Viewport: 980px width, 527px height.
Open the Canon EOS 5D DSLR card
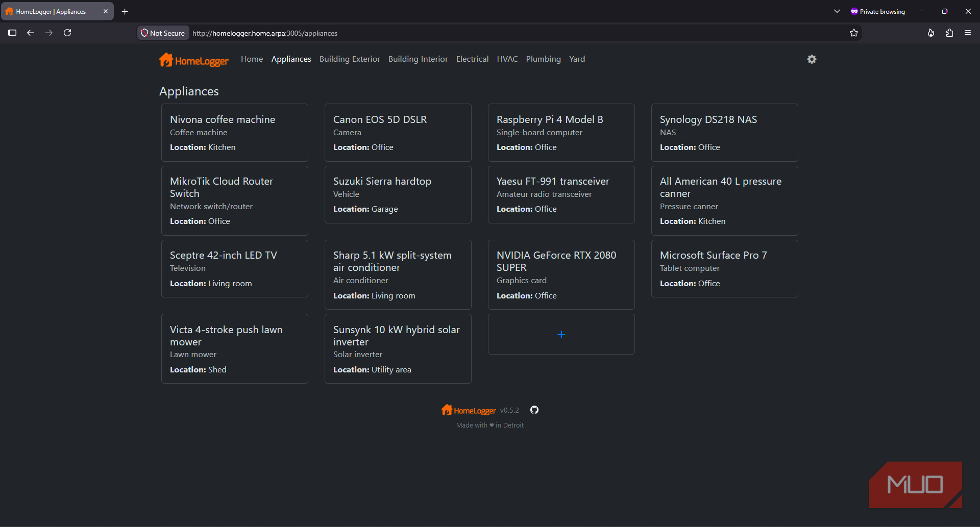point(398,133)
